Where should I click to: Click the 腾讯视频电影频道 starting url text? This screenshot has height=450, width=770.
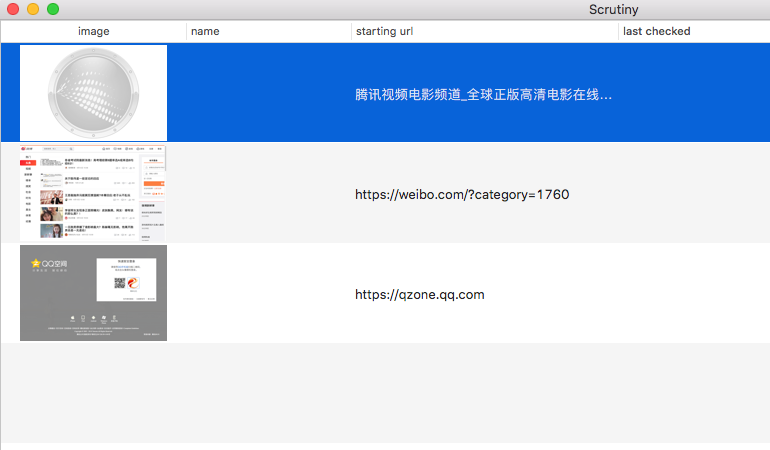point(483,95)
